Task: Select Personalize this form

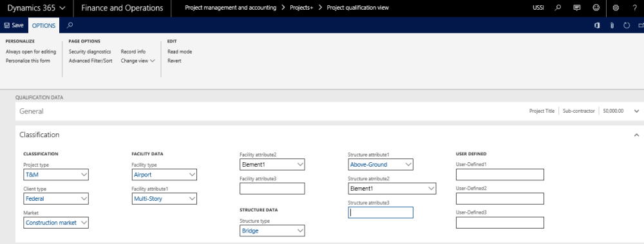Action: click(28, 61)
